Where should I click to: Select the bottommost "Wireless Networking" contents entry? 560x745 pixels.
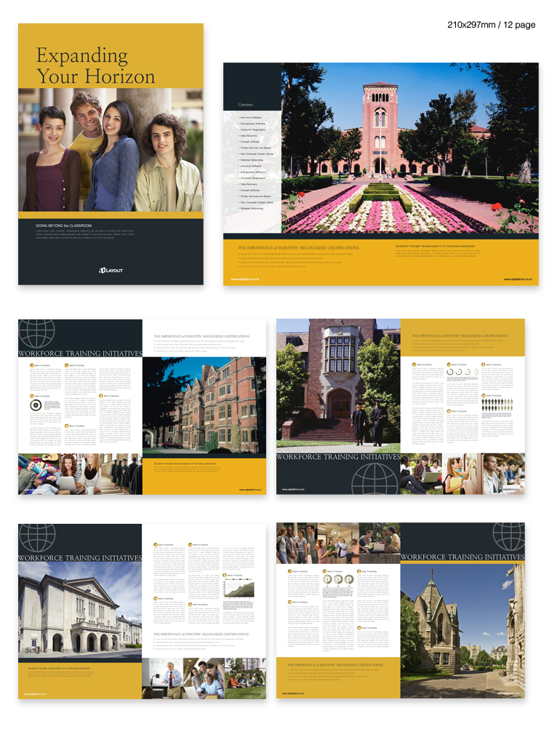pos(251,209)
